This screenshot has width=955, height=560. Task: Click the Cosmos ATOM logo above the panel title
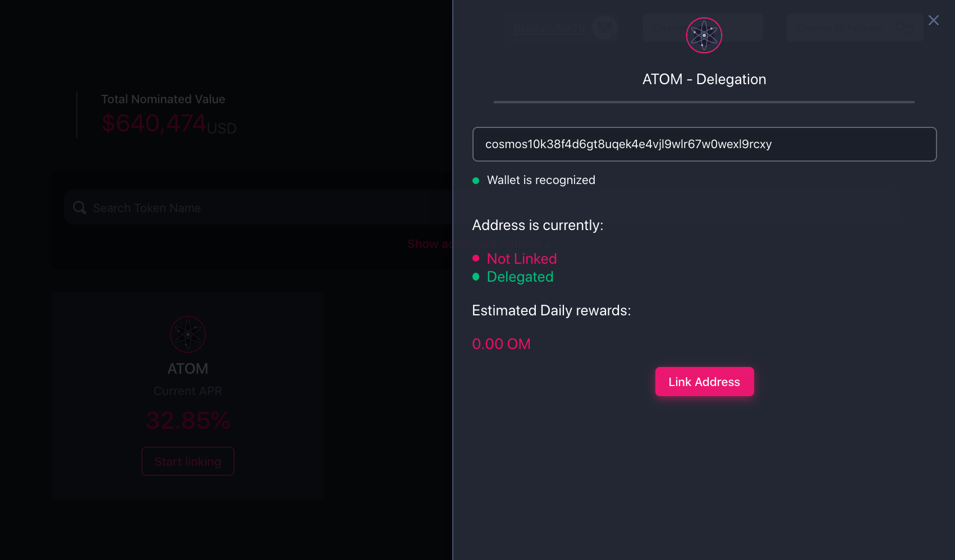click(x=704, y=35)
